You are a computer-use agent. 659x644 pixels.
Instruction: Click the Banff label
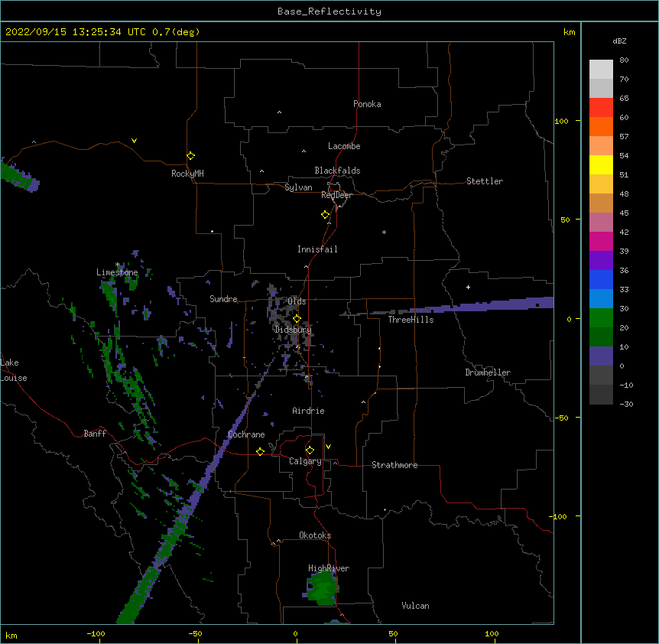[x=95, y=434]
